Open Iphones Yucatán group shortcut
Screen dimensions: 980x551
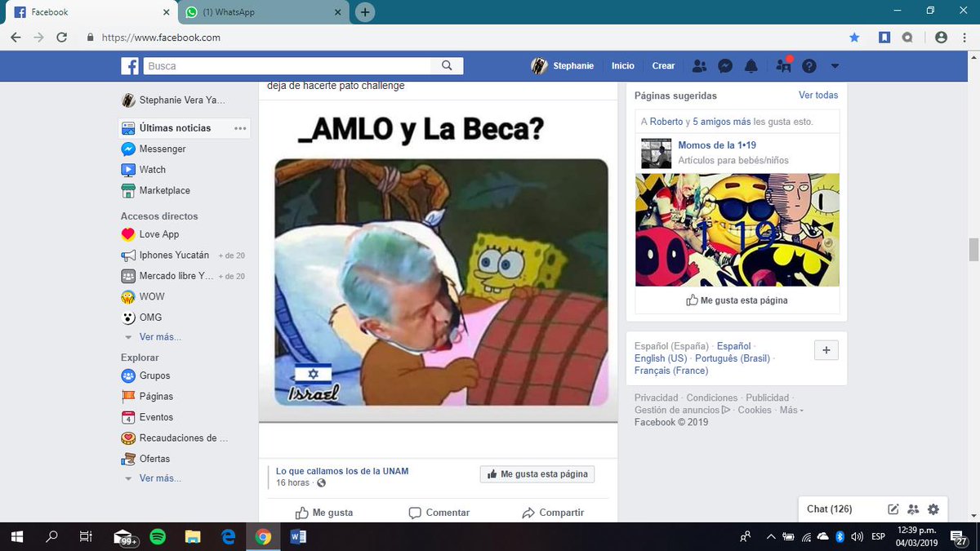point(174,255)
